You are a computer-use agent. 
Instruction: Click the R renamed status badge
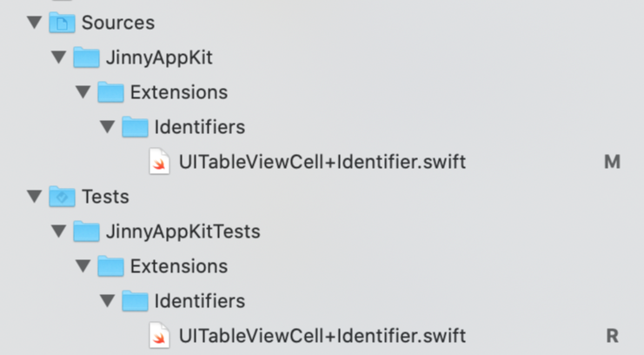(x=613, y=336)
